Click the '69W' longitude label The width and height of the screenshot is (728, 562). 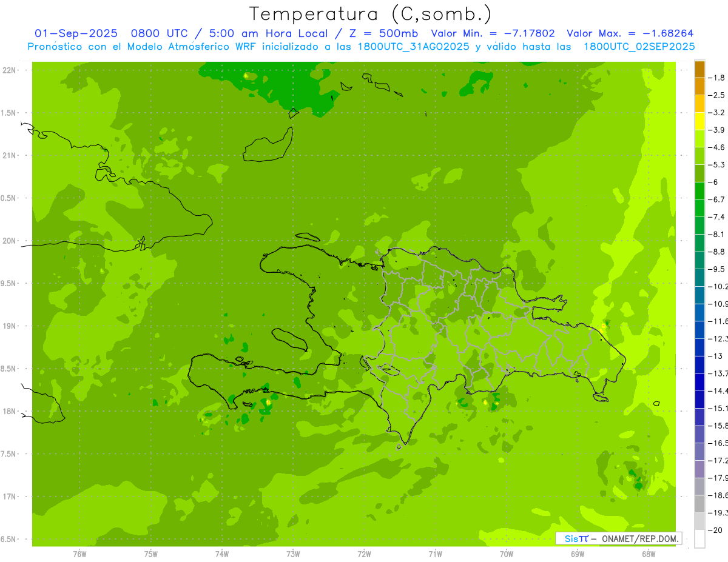[x=578, y=554]
